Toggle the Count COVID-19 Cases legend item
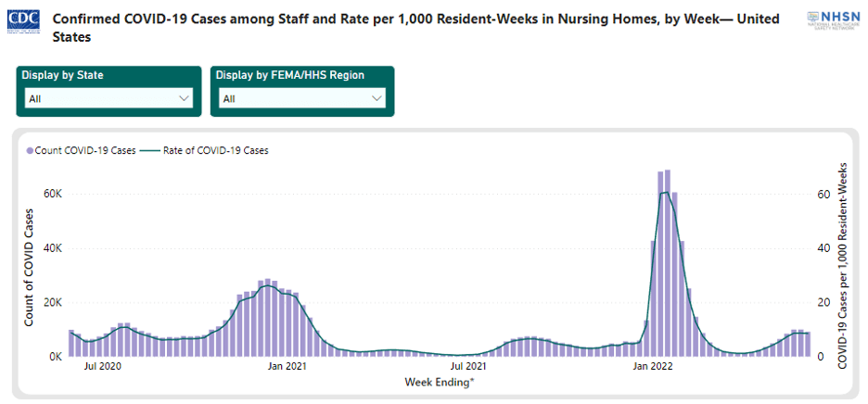The height and width of the screenshot is (404, 868). coord(83,150)
